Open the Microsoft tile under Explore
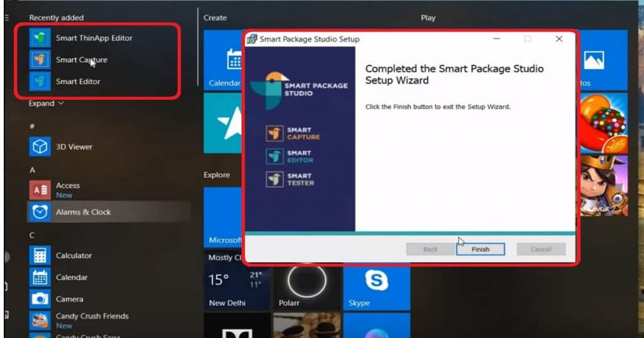The width and height of the screenshot is (644, 338). 223,217
